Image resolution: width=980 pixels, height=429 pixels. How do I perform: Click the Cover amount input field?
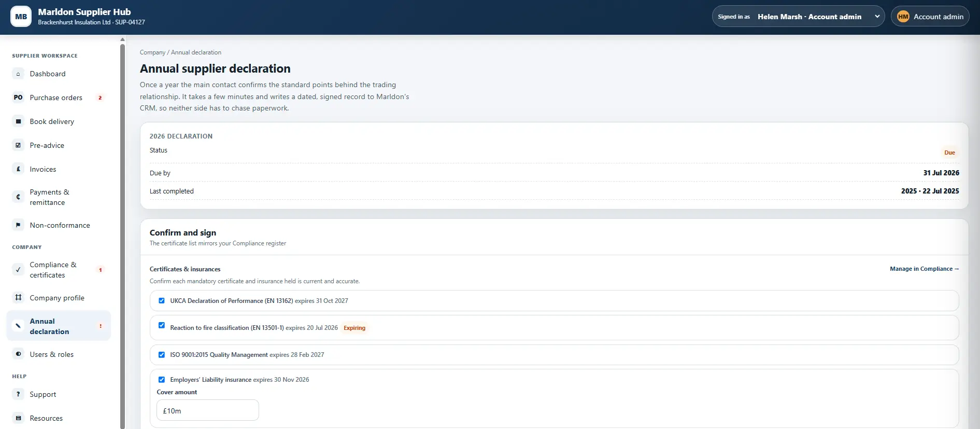pyautogui.click(x=207, y=410)
